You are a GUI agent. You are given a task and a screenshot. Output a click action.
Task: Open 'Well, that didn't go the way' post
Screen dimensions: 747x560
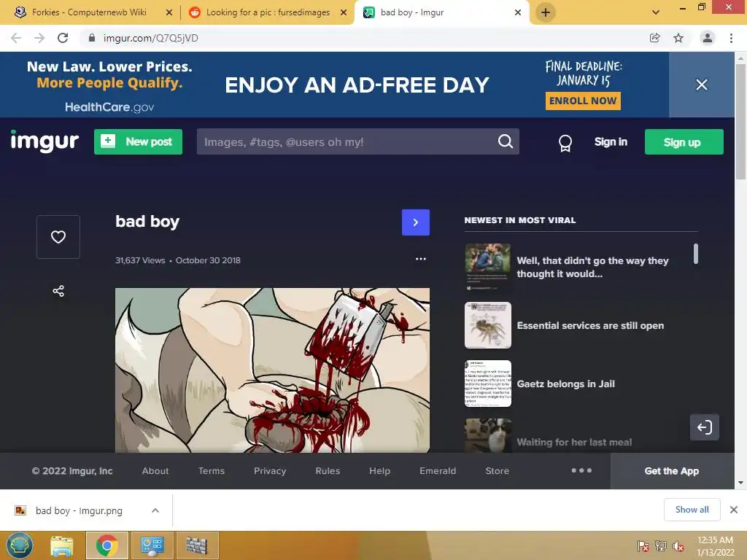click(x=592, y=267)
